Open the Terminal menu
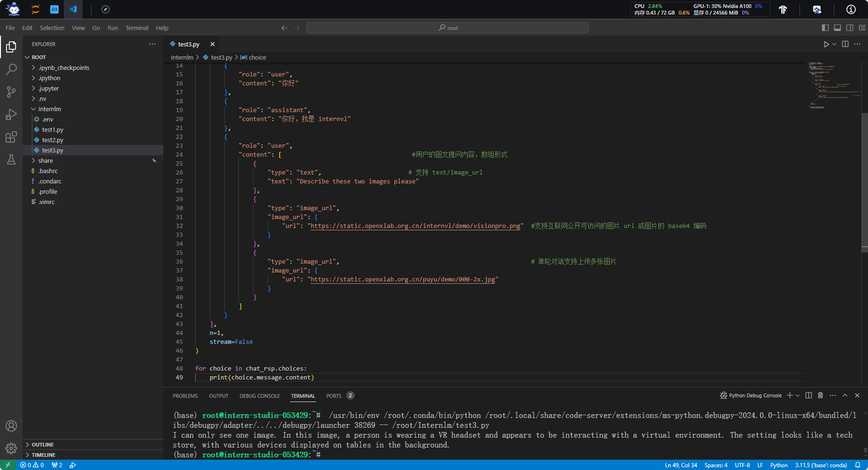This screenshot has width=868, height=470. 137,28
